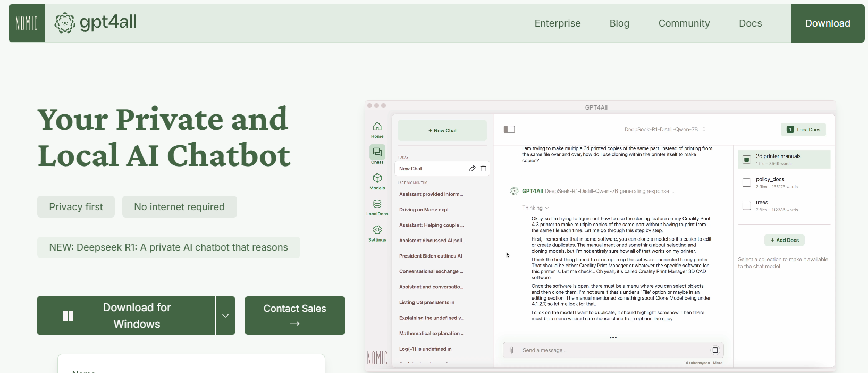Open chat "Assistant: Helping couple ..."

(x=432, y=225)
